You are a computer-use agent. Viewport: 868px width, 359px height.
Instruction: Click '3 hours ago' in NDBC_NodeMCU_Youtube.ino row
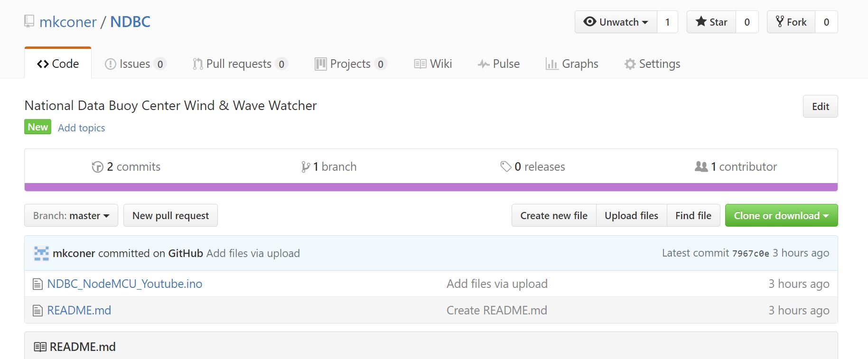click(x=799, y=284)
